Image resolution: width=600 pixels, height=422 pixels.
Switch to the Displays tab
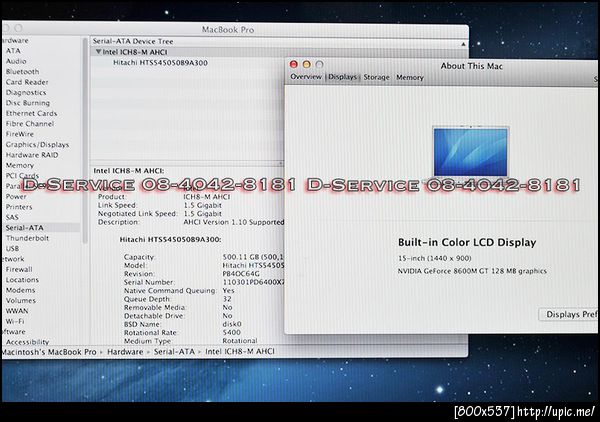click(x=342, y=77)
